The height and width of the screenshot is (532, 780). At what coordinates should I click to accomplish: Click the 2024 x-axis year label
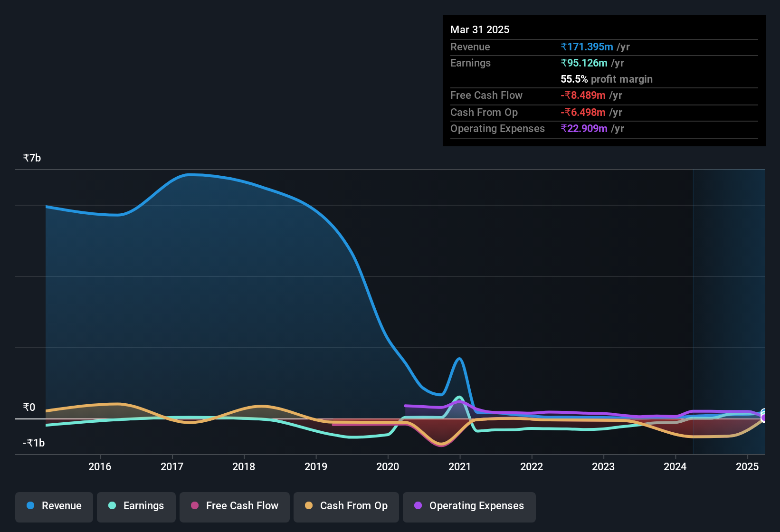click(x=675, y=466)
